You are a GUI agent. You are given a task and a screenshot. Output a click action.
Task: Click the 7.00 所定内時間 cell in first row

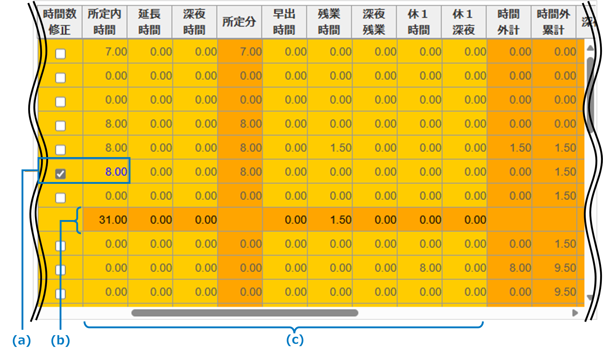point(116,52)
